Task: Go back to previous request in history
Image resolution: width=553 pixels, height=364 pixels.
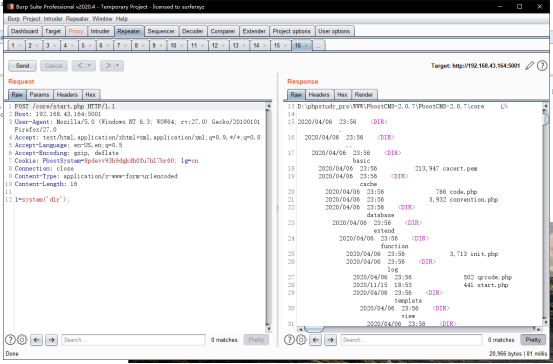Action: pos(80,66)
